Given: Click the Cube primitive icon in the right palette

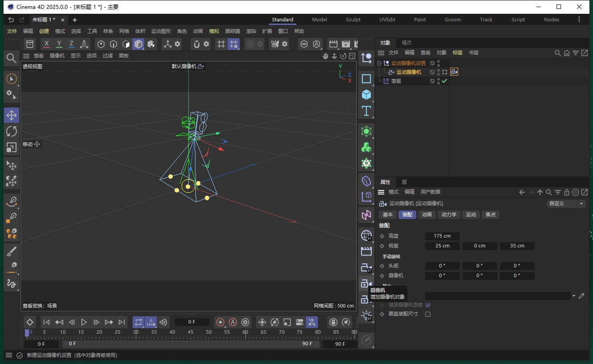Looking at the screenshot, I should [366, 95].
